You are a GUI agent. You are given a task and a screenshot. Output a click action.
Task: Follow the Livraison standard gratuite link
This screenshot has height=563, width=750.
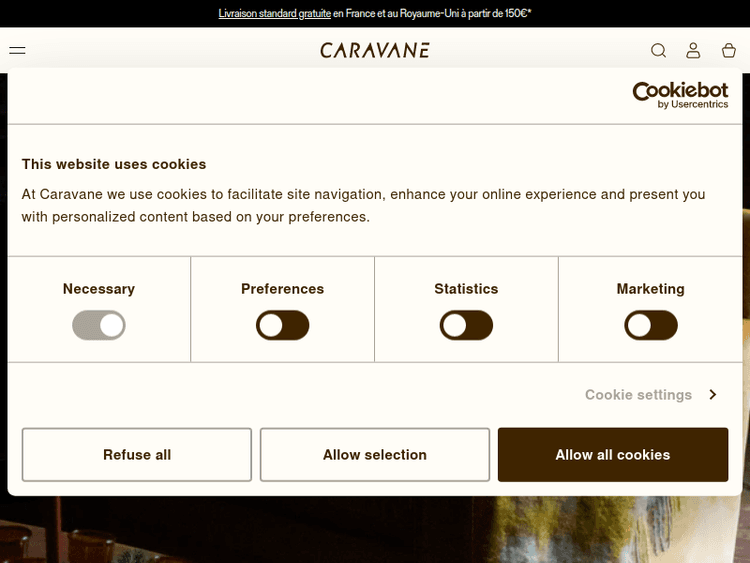[x=275, y=13]
